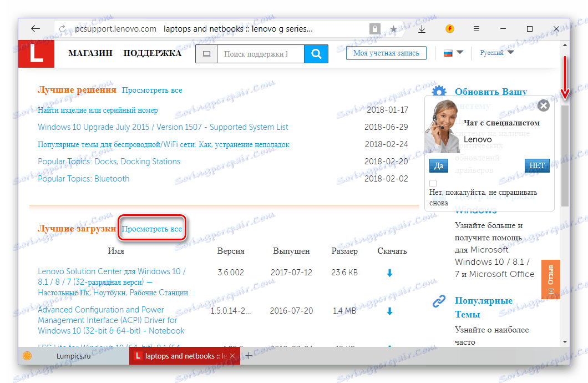Image resolution: width=588 pixels, height=383 pixels.
Task: Open the browser hamburger menu
Action: [477, 29]
